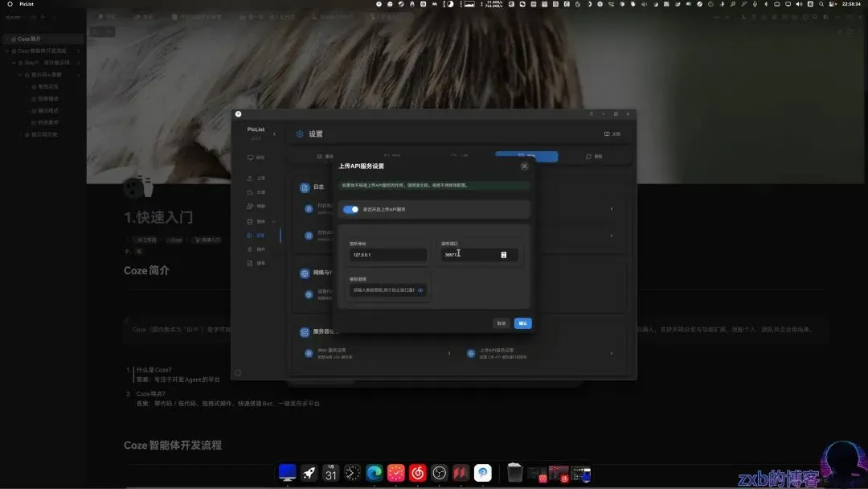The width and height of the screenshot is (868, 489).
Task: Click the menu bar clock 22:38:34
Action: 851,4
